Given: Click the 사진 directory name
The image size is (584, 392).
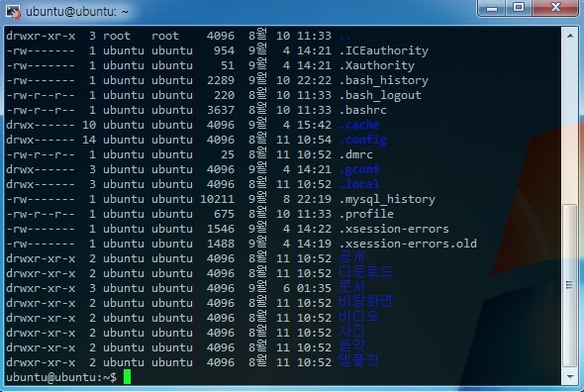Looking at the screenshot, I should [352, 332].
